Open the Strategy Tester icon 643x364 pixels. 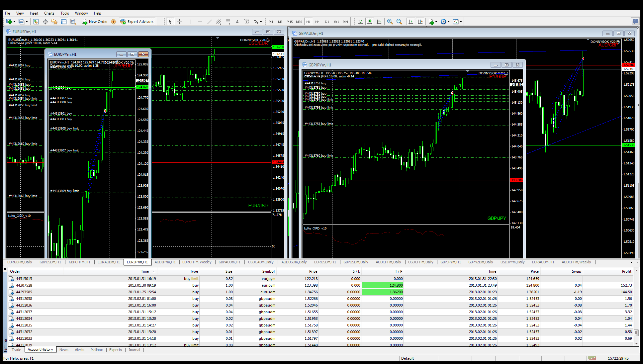pos(73,22)
